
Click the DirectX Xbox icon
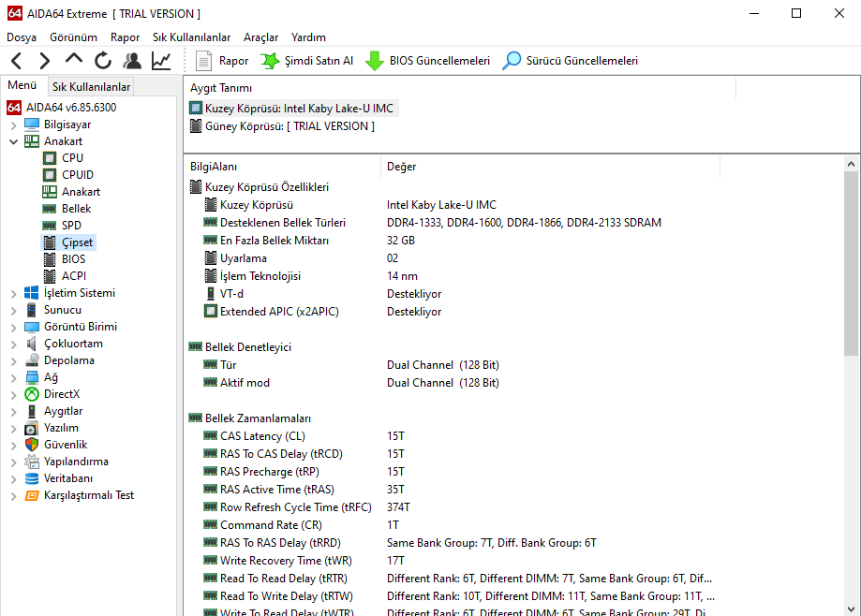tap(32, 394)
